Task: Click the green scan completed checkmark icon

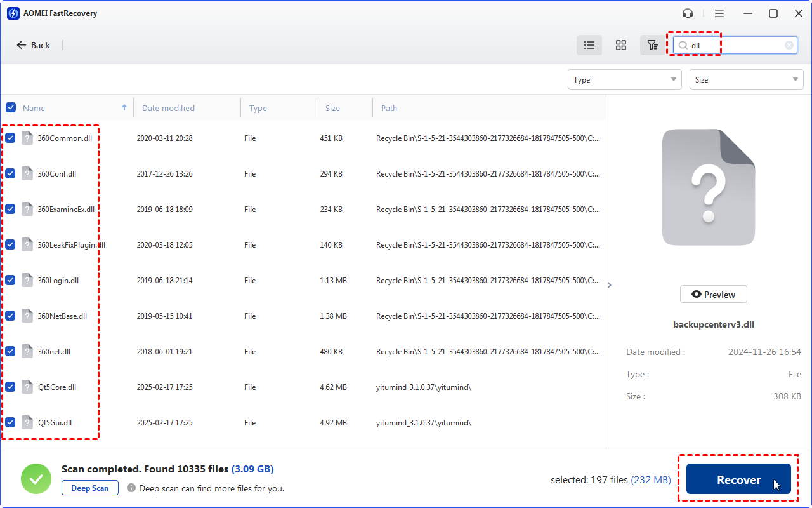Action: click(x=36, y=479)
